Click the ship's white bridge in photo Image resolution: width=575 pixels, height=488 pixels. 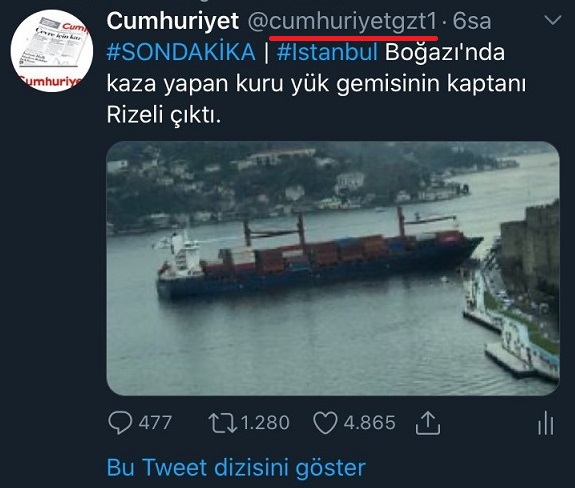pos(183,255)
